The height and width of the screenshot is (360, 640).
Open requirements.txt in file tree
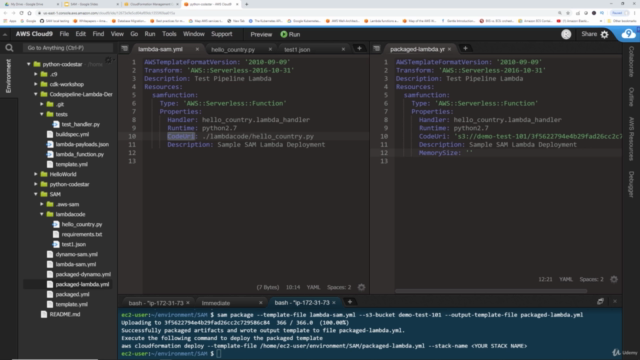82,234
